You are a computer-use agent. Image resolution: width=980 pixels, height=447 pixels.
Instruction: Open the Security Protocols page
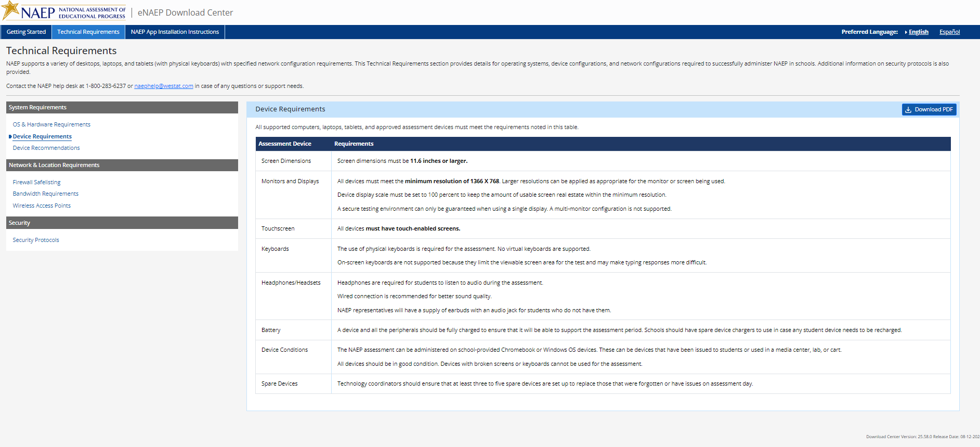click(36, 240)
